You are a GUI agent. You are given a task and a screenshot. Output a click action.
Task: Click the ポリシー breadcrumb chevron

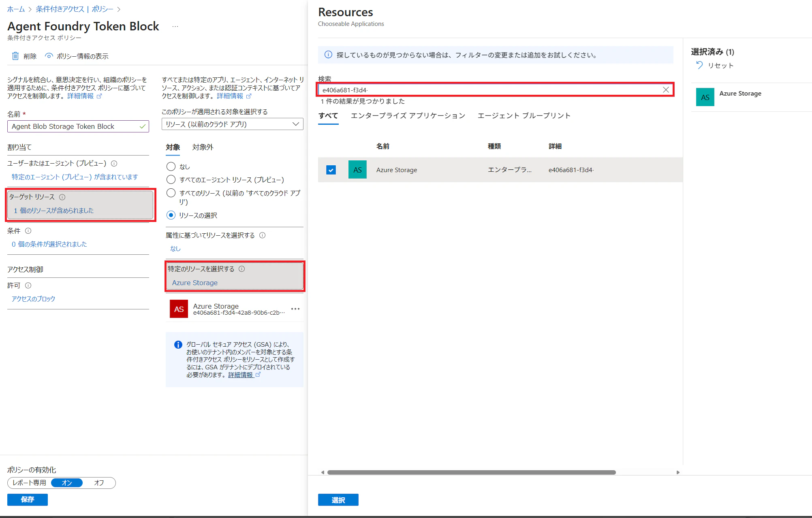(119, 9)
